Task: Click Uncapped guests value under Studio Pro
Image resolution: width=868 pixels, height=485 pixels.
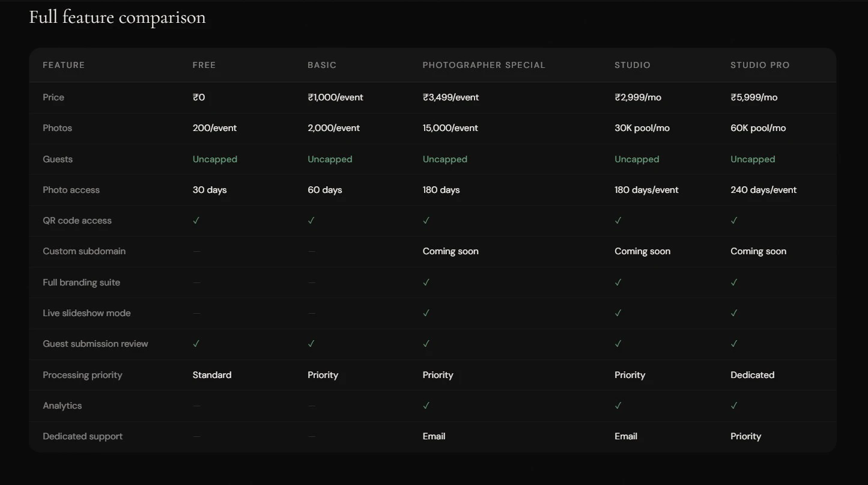Action: 753,159
